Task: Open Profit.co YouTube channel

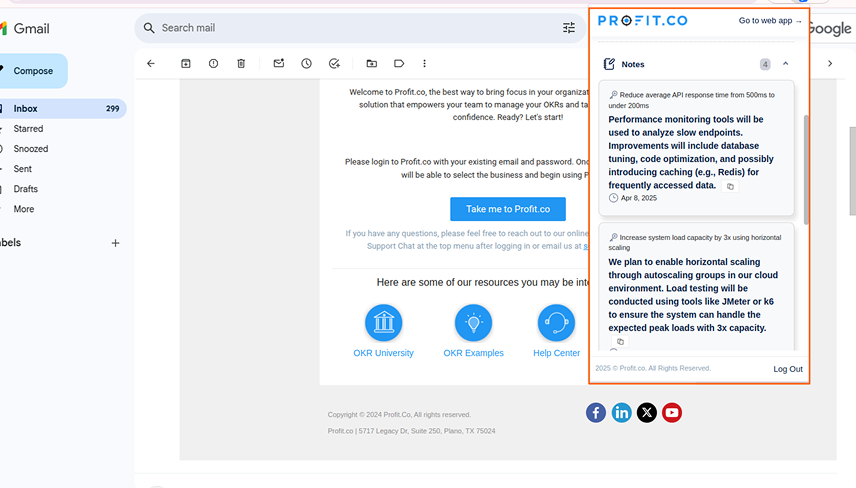Action: click(x=672, y=413)
